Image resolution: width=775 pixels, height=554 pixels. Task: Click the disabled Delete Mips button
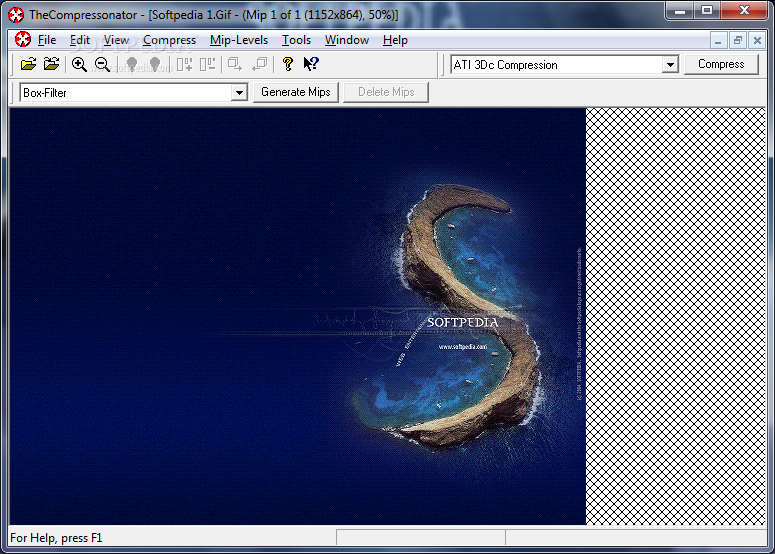386,92
